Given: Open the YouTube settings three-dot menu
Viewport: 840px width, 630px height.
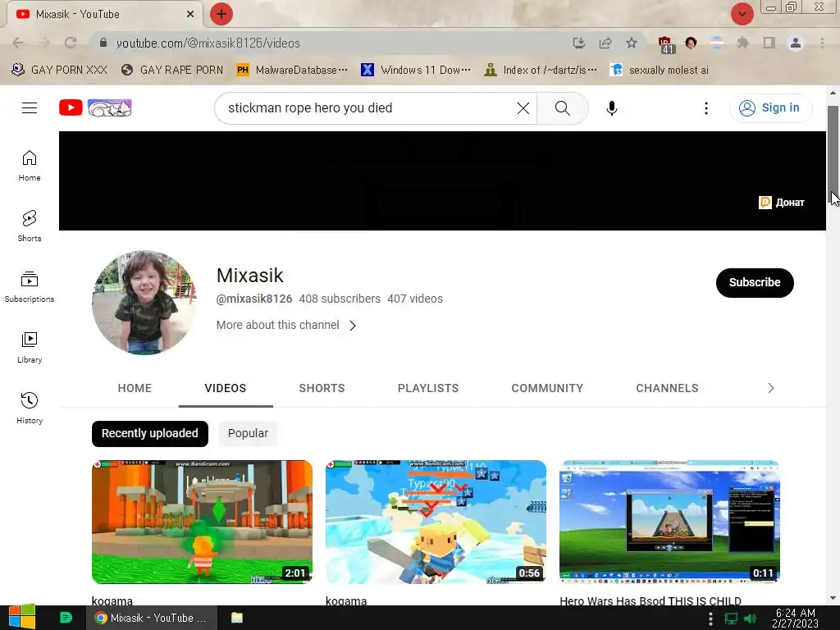Looking at the screenshot, I should [x=705, y=108].
